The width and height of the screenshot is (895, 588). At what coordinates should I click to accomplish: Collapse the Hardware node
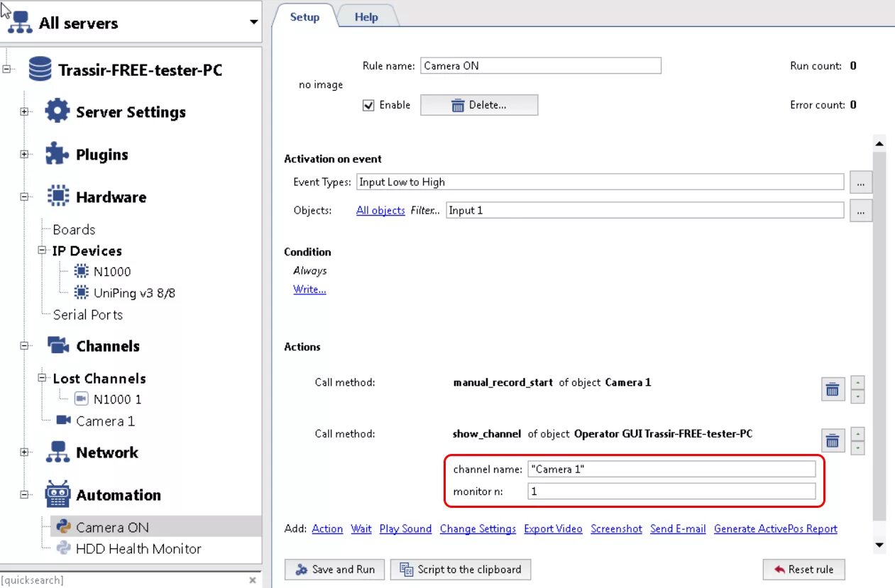coord(24,197)
